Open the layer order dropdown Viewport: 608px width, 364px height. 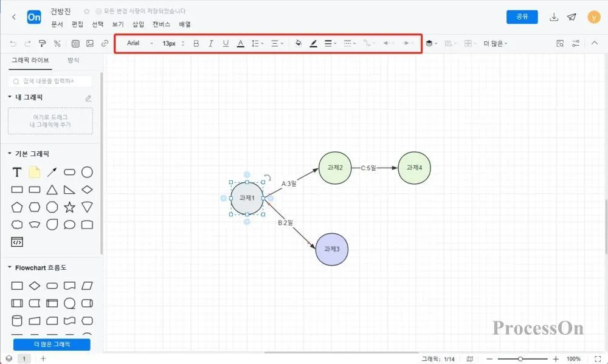point(431,43)
